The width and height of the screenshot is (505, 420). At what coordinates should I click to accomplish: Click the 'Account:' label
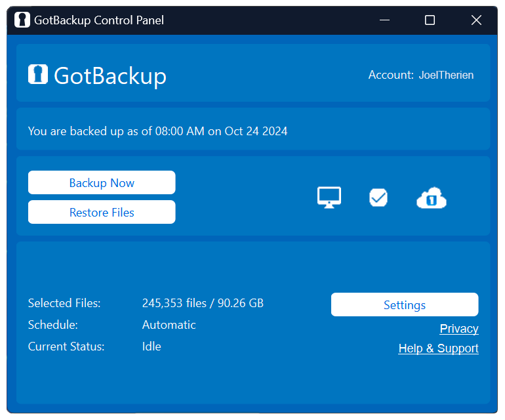391,75
